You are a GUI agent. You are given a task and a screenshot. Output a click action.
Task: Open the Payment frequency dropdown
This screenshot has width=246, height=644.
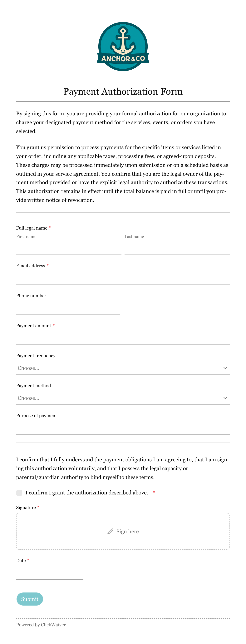[123, 368]
